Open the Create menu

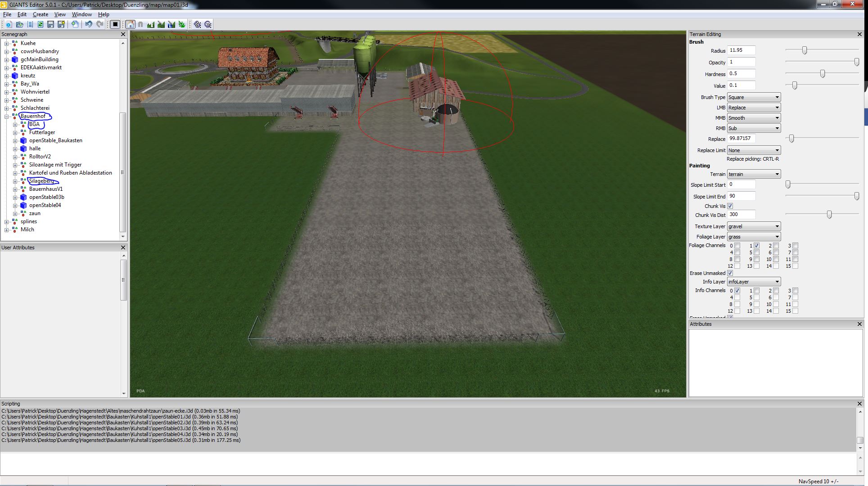pos(41,14)
